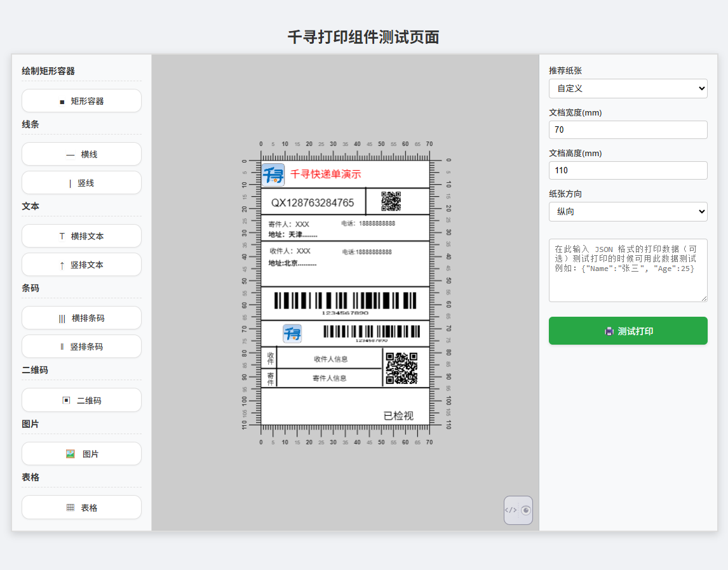Viewport: 728px width, 570px height.
Task: Select the 寄件人：XXX text on label
Action: pyautogui.click(x=289, y=224)
